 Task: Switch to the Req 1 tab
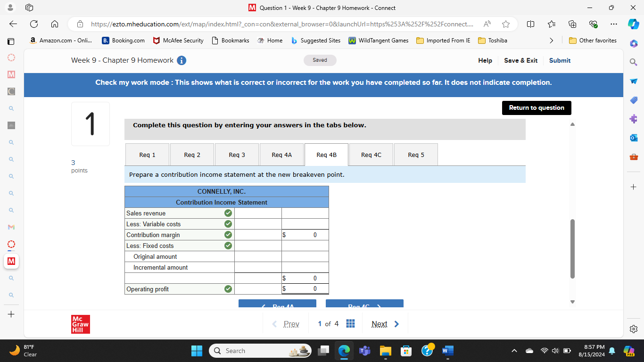point(147,154)
